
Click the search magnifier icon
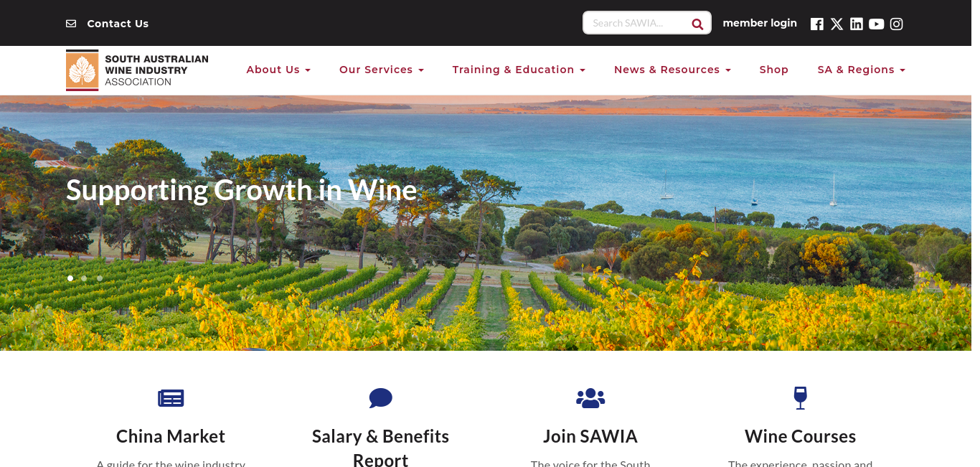pos(697,24)
